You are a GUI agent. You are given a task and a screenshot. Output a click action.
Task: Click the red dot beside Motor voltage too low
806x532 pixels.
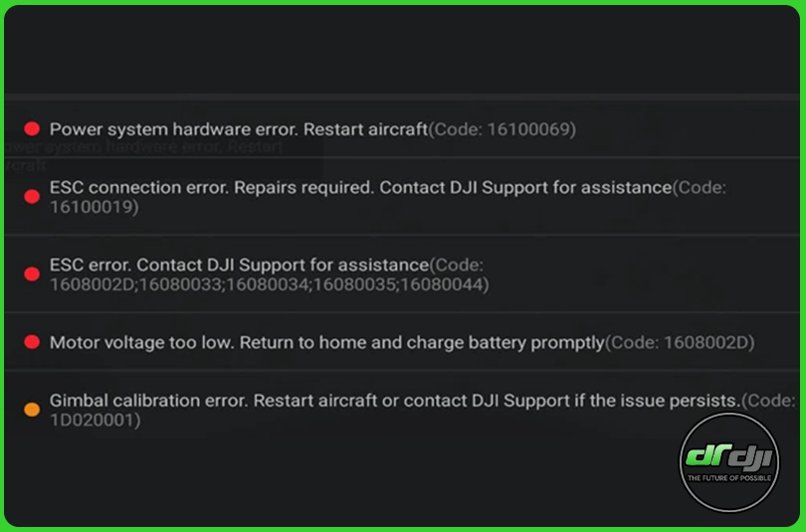(x=32, y=342)
